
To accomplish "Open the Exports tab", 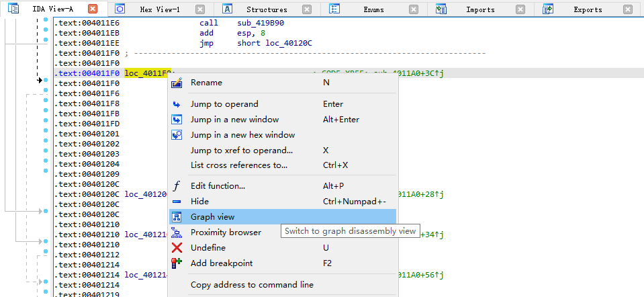I will click(588, 9).
